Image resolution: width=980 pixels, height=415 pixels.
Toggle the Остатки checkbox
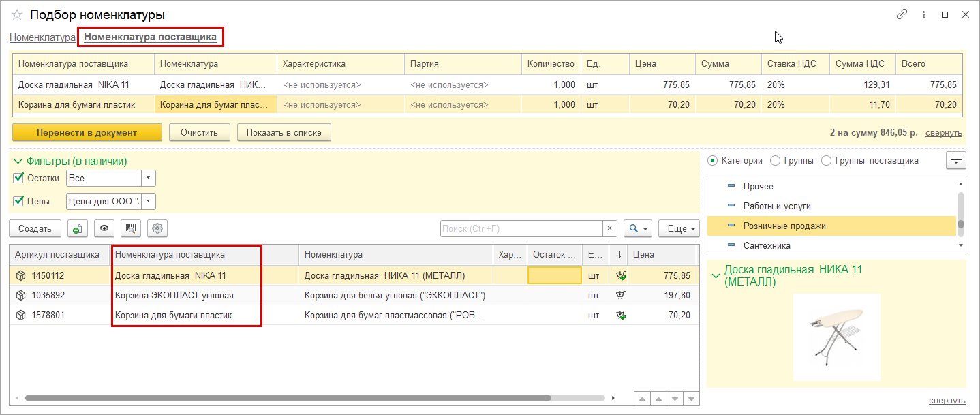pos(18,179)
